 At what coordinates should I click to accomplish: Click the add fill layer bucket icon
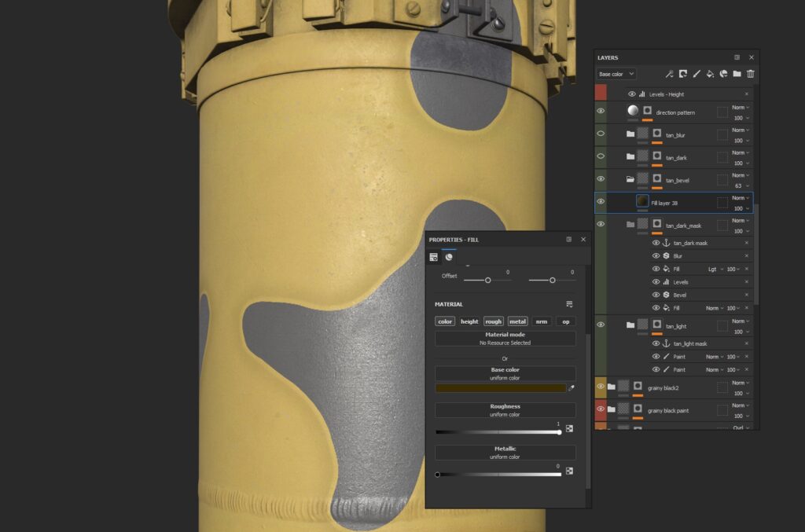coord(710,74)
